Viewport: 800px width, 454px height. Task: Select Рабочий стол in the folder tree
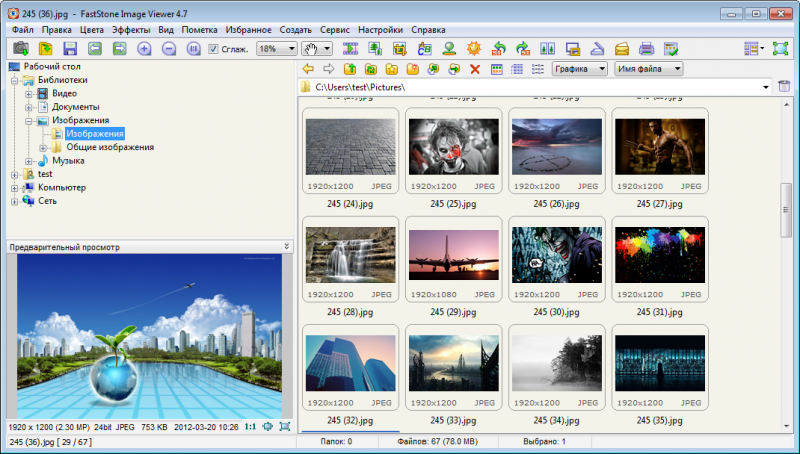tap(52, 66)
